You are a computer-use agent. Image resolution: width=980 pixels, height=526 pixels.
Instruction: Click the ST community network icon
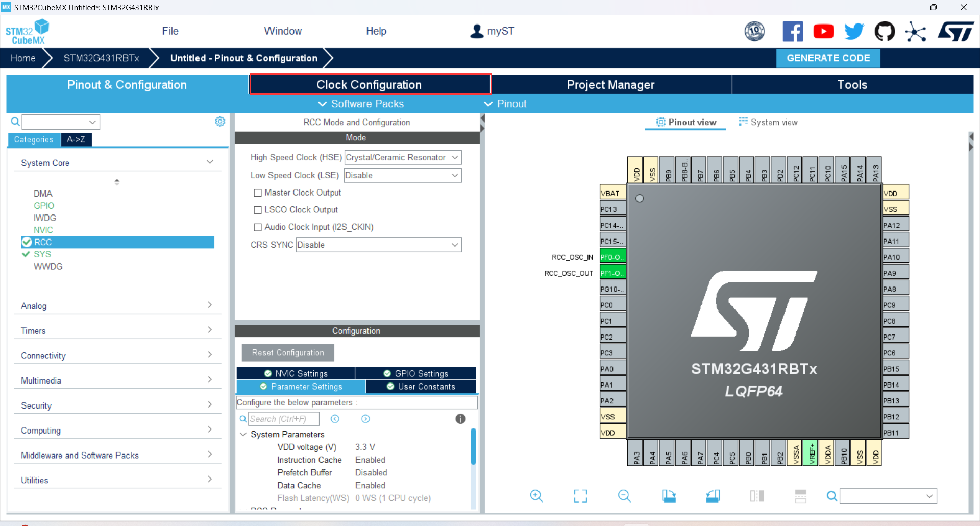click(x=916, y=32)
